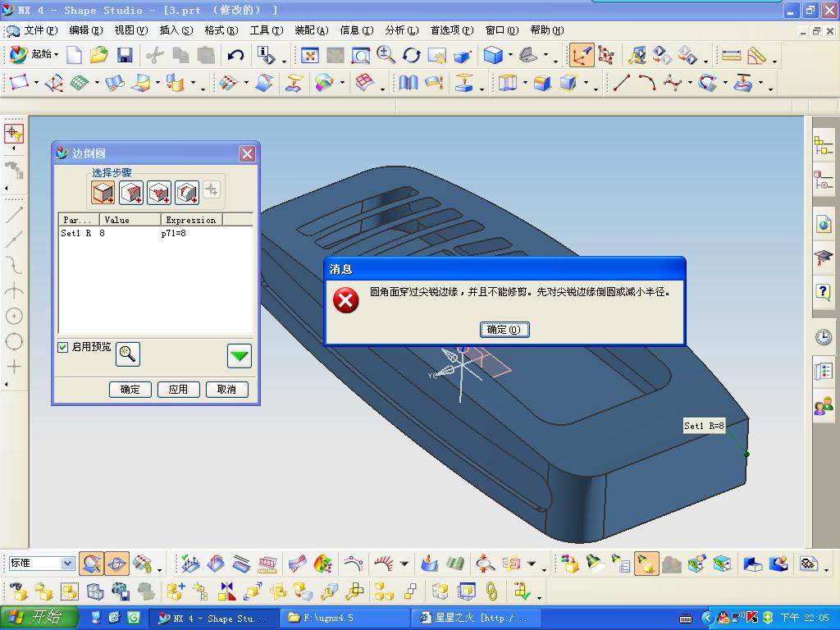The height and width of the screenshot is (630, 840).
Task: Click the Fit view icon
Action: coord(309,55)
